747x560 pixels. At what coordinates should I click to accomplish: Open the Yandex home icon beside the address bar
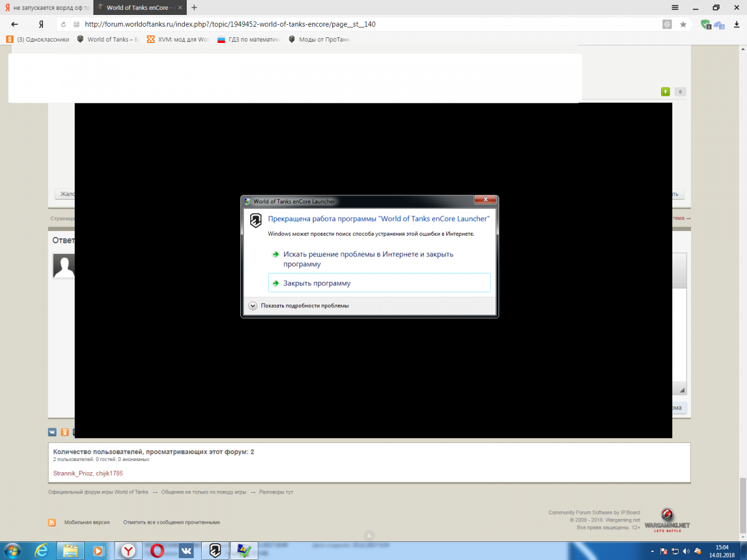point(41,24)
